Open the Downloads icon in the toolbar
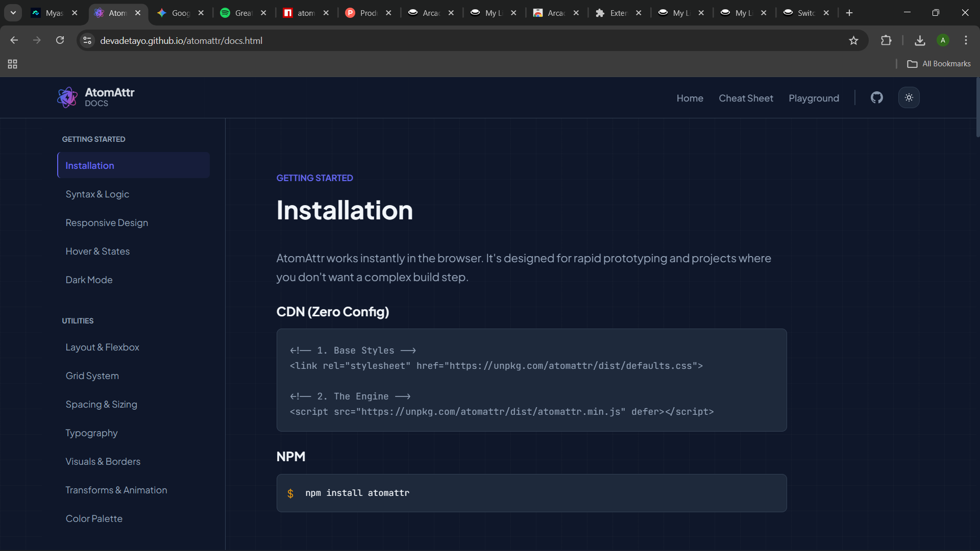Image resolution: width=980 pixels, height=551 pixels. (x=920, y=40)
